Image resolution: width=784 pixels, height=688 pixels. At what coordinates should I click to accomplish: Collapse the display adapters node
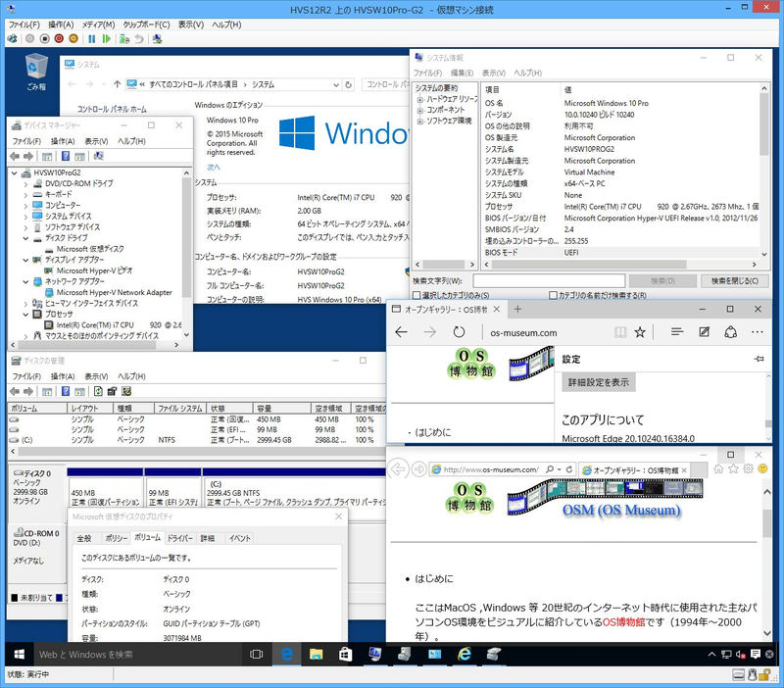(25, 260)
